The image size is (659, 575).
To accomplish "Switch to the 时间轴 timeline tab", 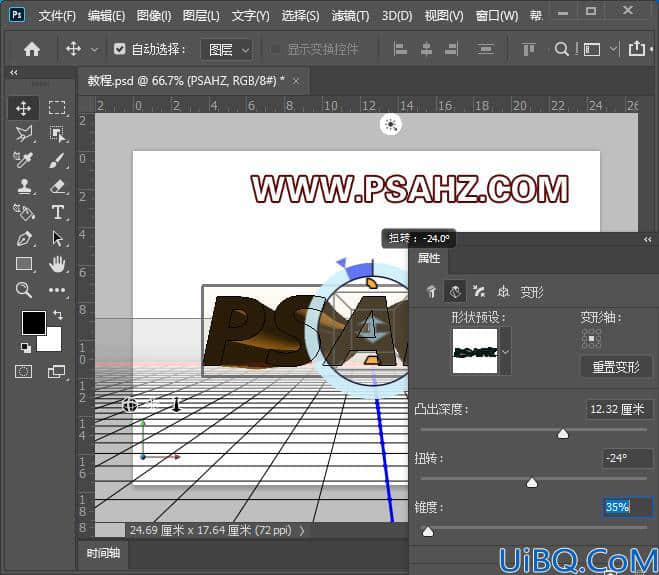I will [x=103, y=553].
